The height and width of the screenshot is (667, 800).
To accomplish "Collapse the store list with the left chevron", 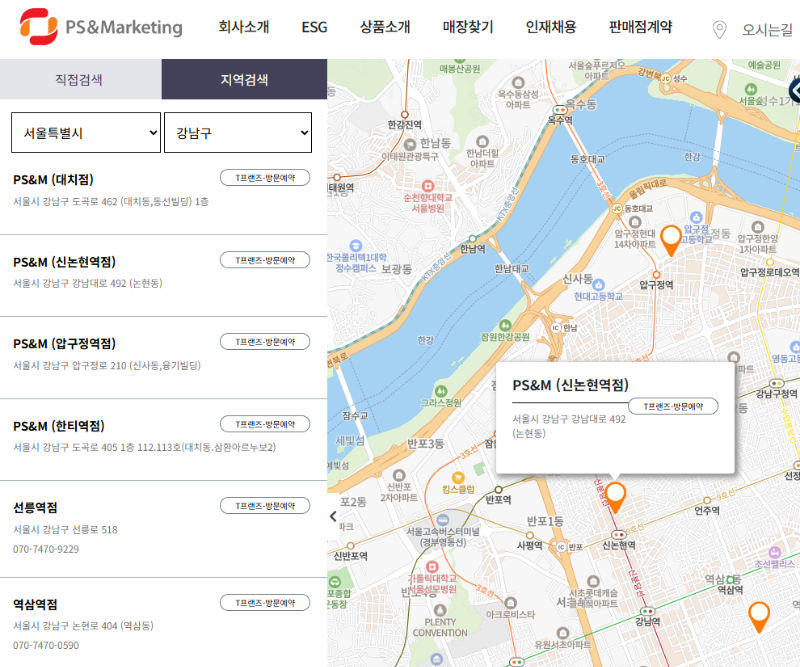I will 333,516.
